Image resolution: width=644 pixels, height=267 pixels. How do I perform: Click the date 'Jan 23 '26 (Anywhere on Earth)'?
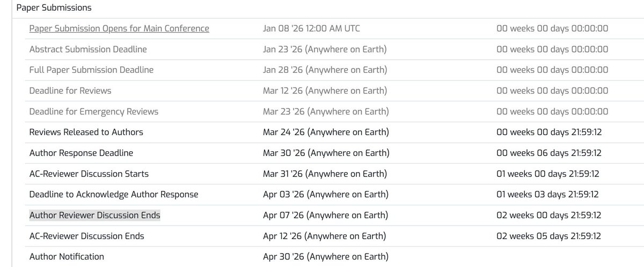(325, 49)
